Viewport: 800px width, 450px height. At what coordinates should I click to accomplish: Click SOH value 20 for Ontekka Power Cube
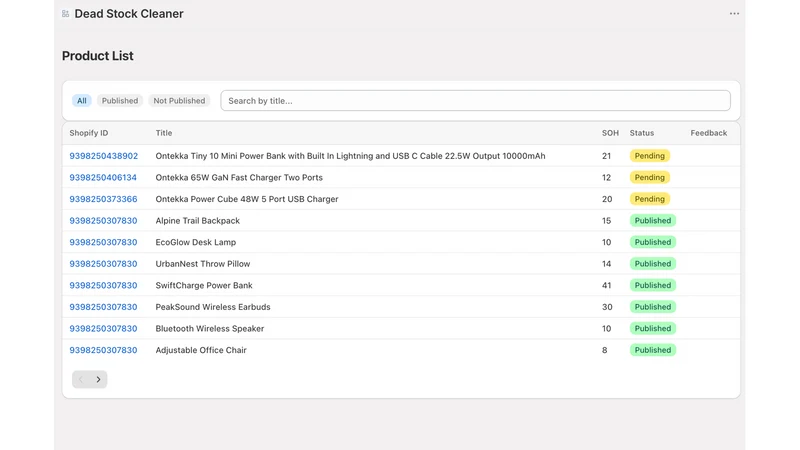tap(607, 199)
